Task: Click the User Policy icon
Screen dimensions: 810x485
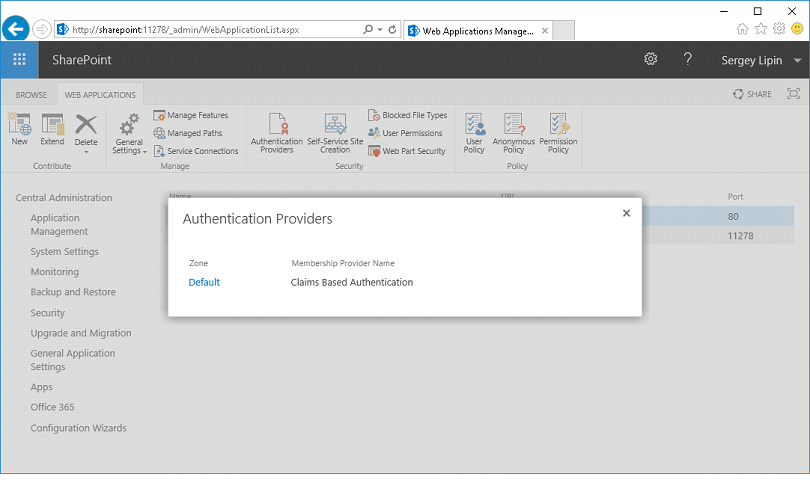Action: point(474,132)
